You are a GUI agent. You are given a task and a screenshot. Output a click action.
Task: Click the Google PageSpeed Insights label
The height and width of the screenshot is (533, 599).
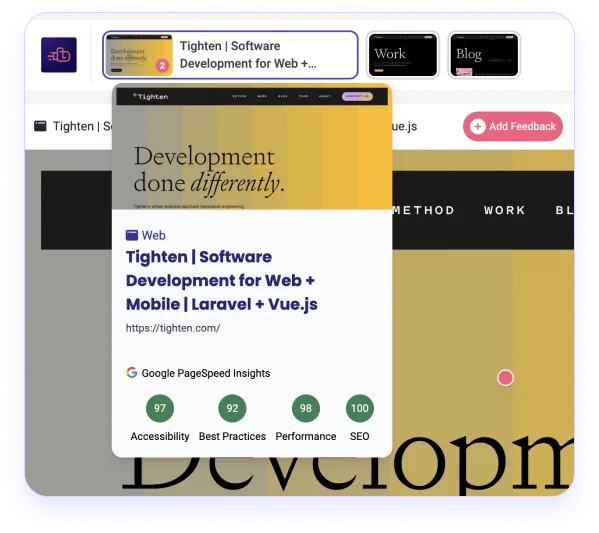click(x=206, y=373)
